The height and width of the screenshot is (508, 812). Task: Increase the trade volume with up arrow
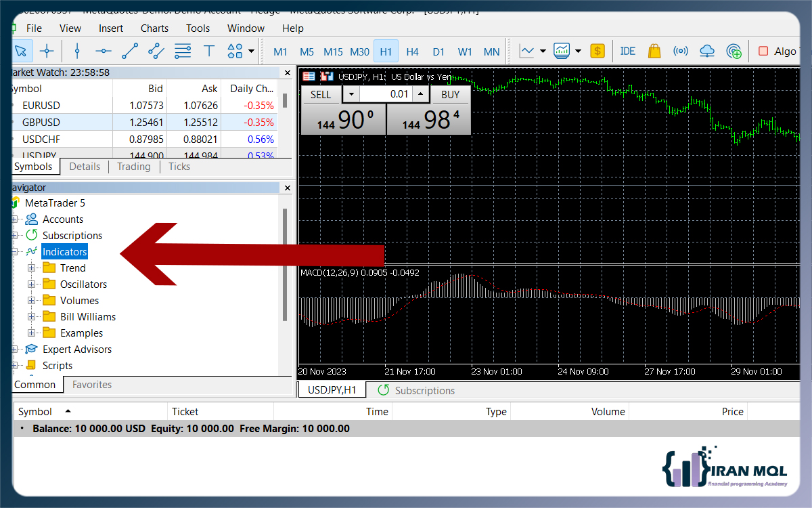tap(421, 95)
